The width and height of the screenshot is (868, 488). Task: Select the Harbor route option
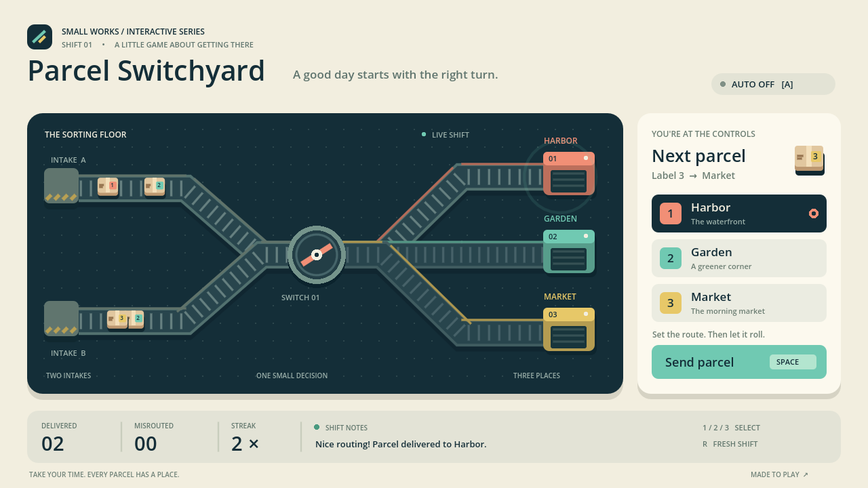739,213
